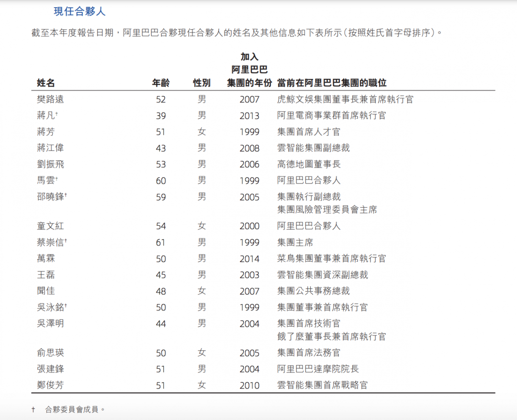
Task: Select the join year 2008
Action: click(x=249, y=148)
